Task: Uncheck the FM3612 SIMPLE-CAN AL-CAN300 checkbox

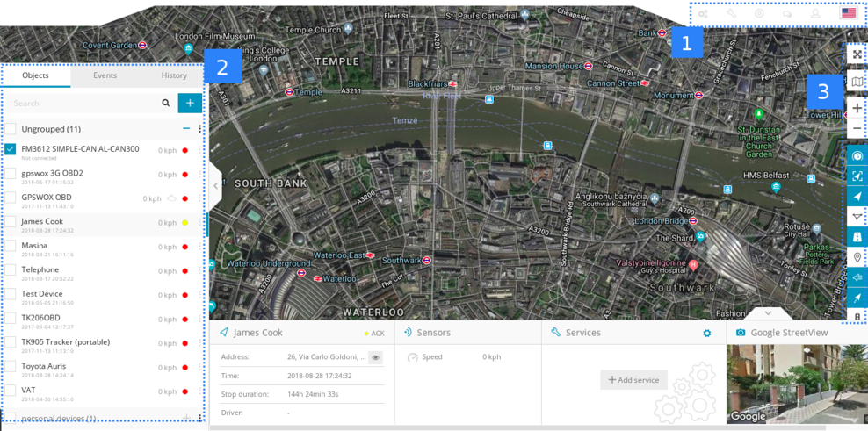Action: tap(10, 150)
